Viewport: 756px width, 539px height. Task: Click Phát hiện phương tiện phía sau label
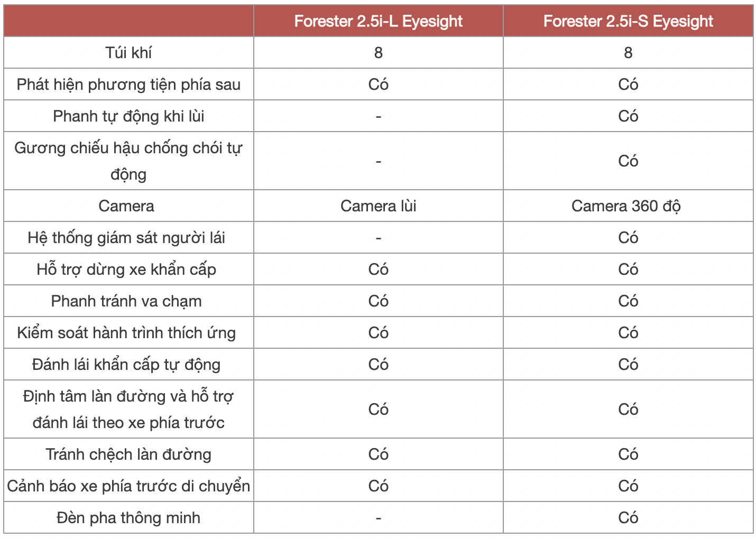128,85
